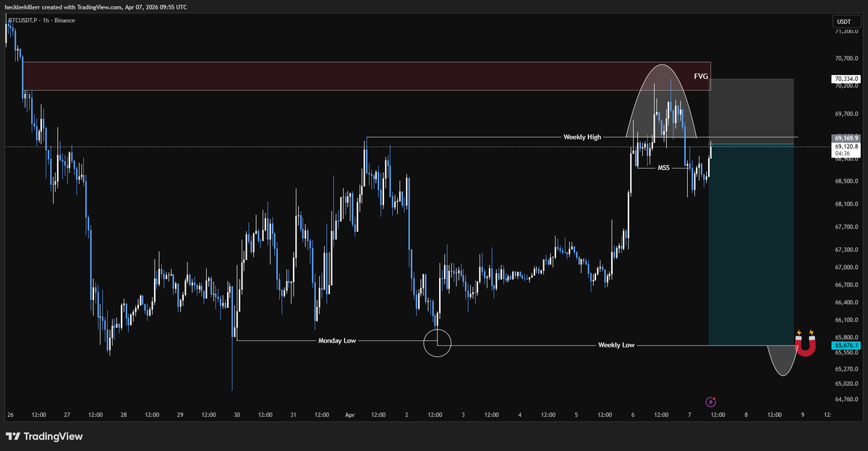Viewport: 868px width, 451px height.
Task: Click the 68,100.0 price scale label
Action: [846, 204]
